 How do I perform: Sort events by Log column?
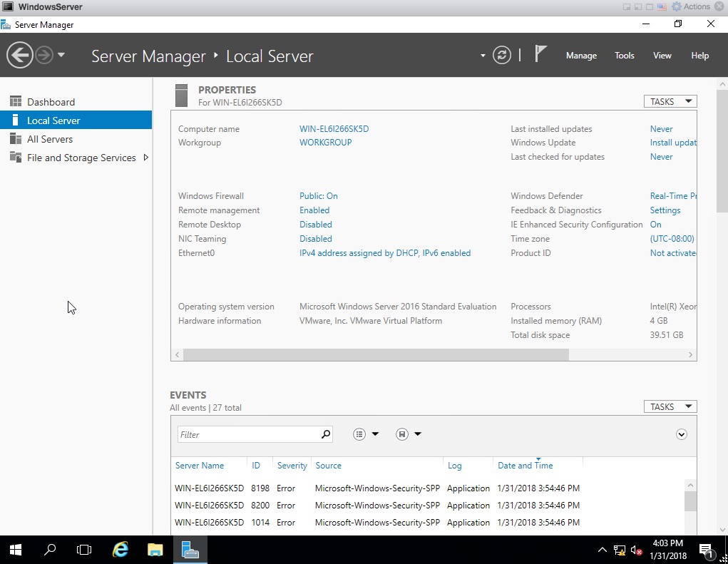click(454, 465)
